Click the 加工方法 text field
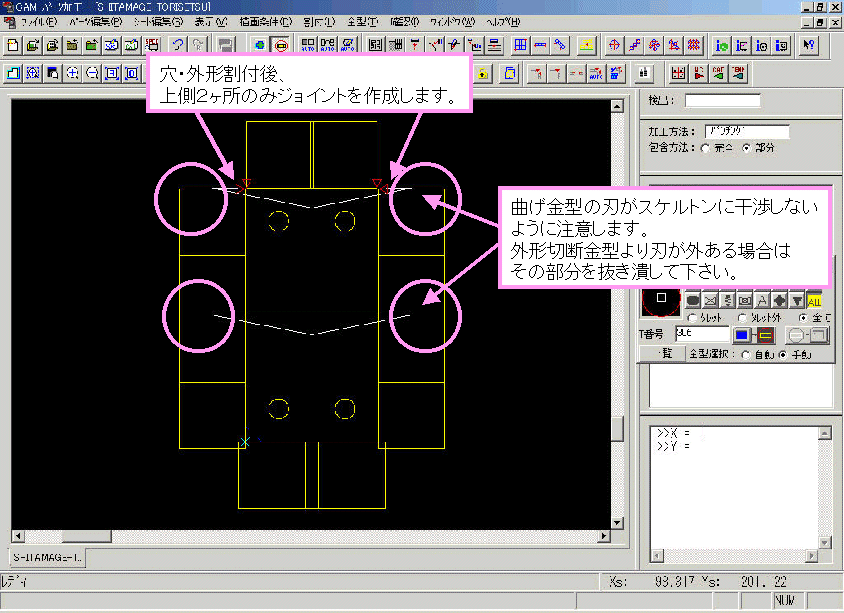 tap(747, 131)
